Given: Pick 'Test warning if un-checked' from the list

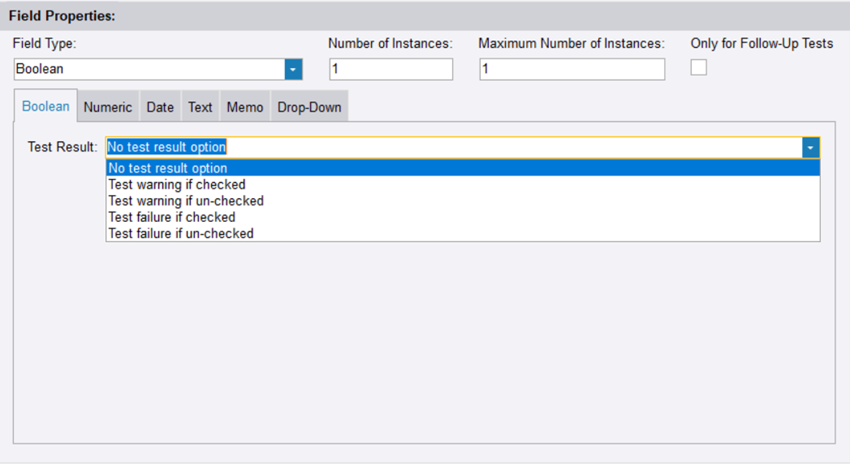Looking at the screenshot, I should 185,201.
